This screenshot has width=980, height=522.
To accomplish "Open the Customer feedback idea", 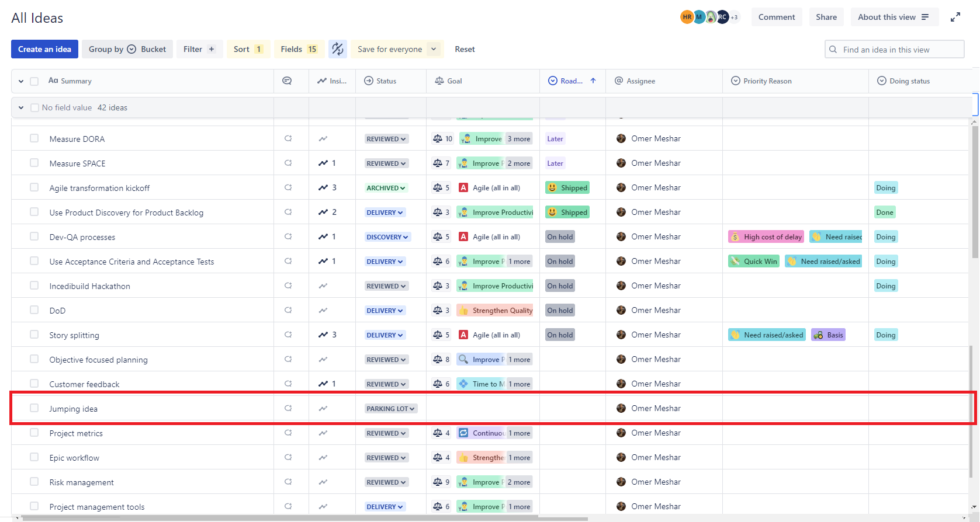I will click(84, 384).
